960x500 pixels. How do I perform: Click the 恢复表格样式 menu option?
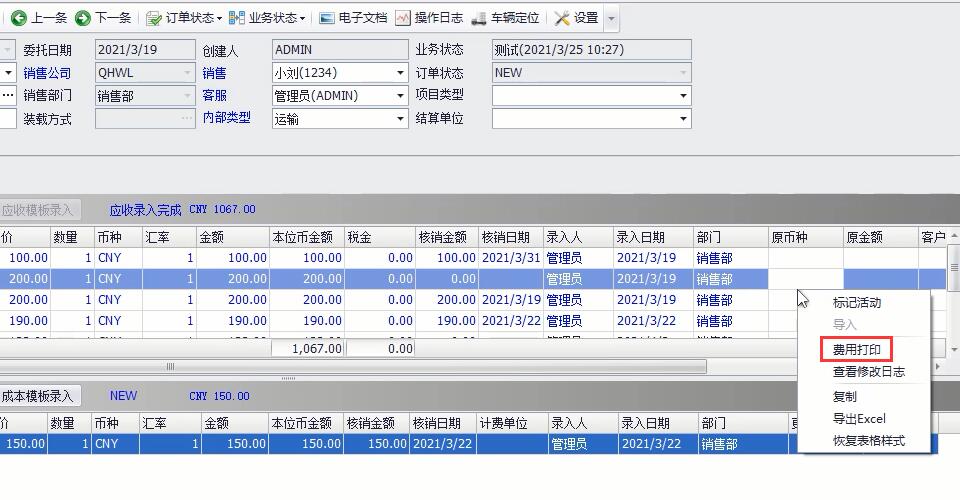[868, 441]
